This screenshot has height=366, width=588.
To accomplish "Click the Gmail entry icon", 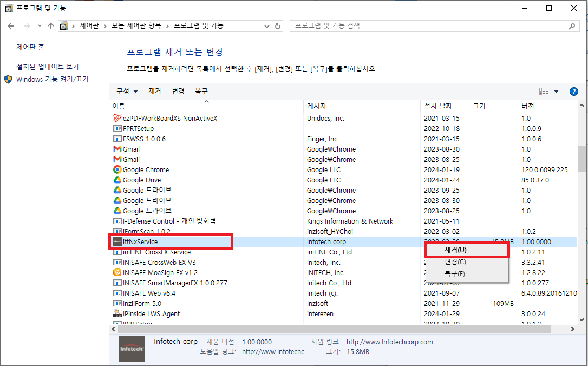I will click(116, 149).
